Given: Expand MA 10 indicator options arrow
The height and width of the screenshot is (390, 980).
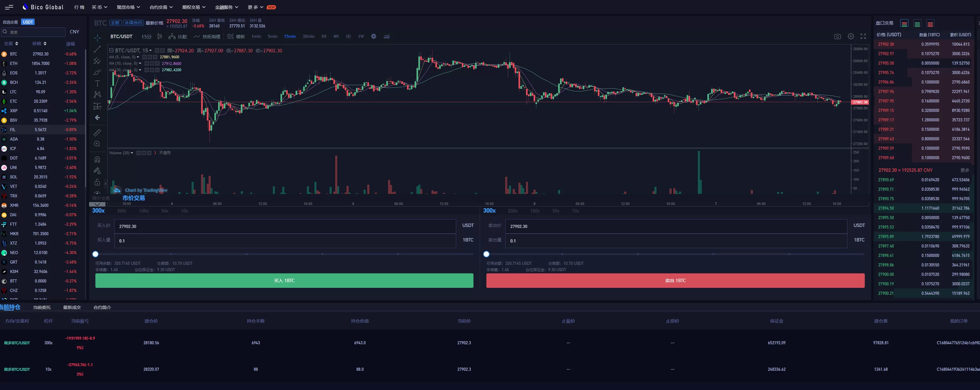Looking at the screenshot, I should point(140,64).
